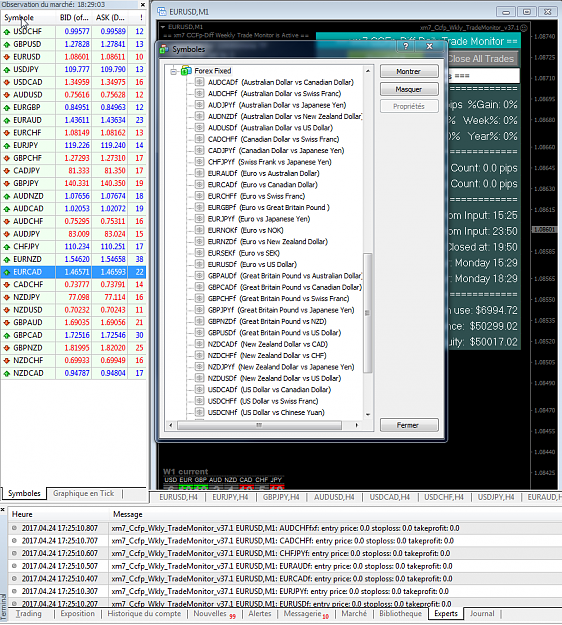This screenshot has height=625, width=562.
Task: Switch to the USDCAD,H4 chart tab
Action: tap(389, 497)
